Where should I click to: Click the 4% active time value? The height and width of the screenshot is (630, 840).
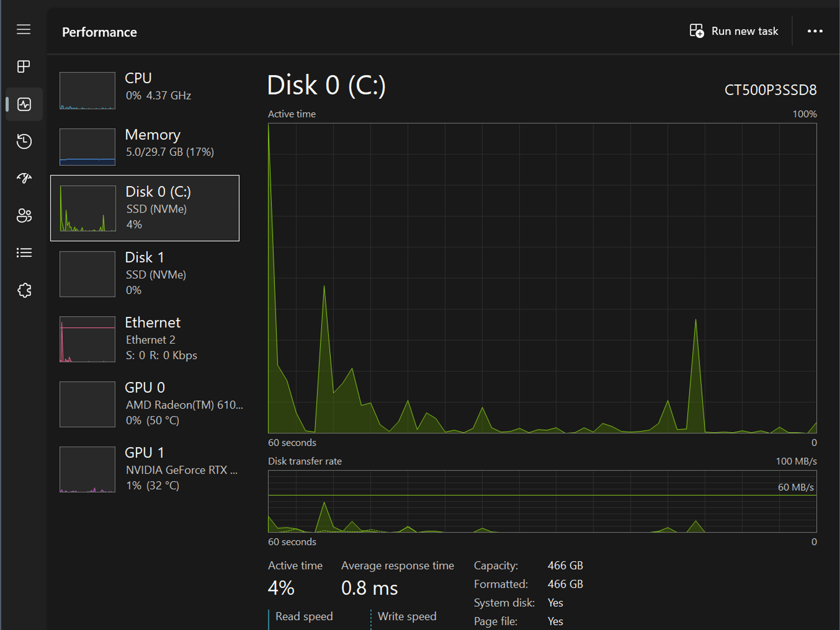[x=281, y=588]
